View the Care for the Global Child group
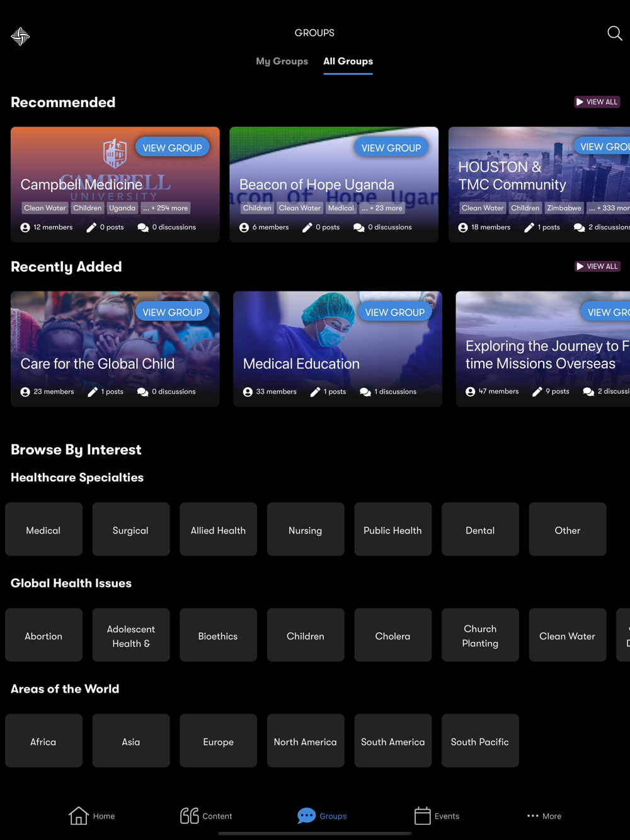630x840 pixels. [x=172, y=312]
